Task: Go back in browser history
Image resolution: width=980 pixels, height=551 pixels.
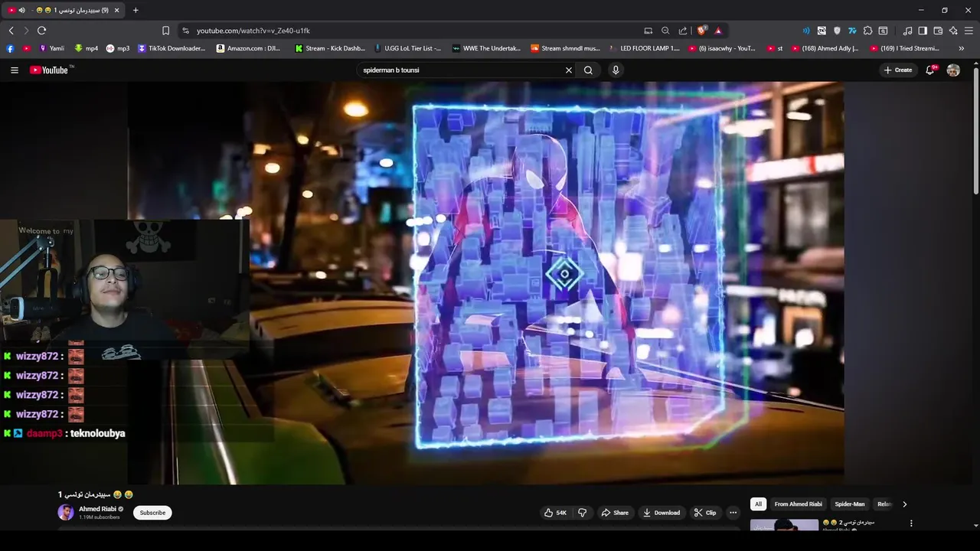Action: pos(11,31)
